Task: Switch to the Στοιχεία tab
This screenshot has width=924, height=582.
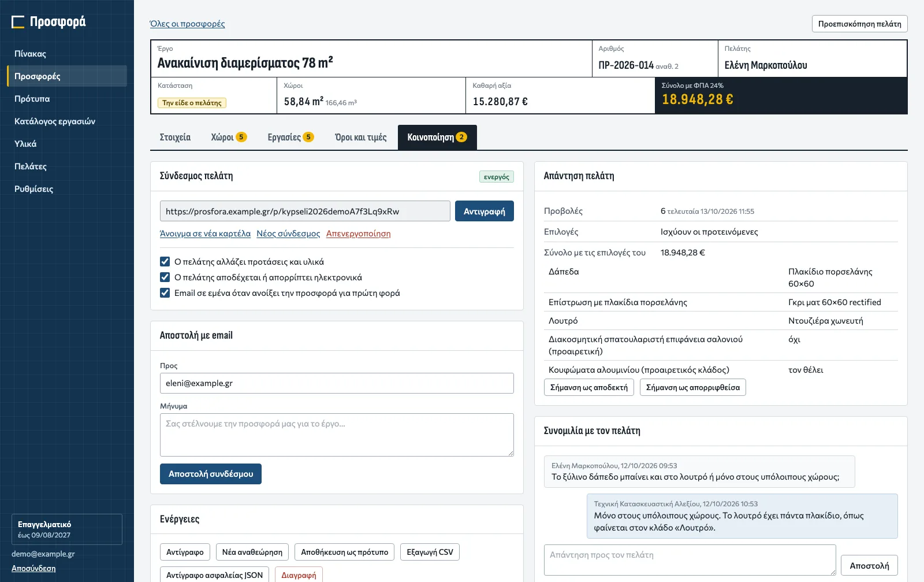Action: (x=175, y=138)
